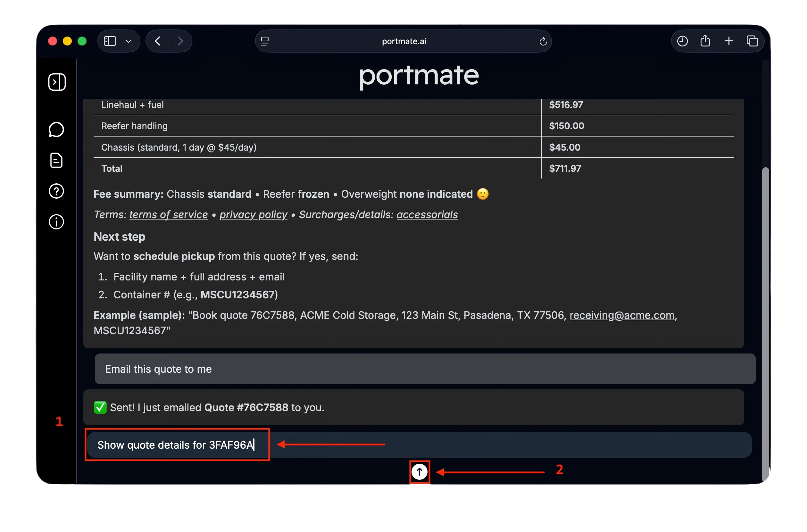The width and height of the screenshot is (807, 532).
Task: Click the Linehaul + fuel $516.97 amount
Action: pos(566,104)
